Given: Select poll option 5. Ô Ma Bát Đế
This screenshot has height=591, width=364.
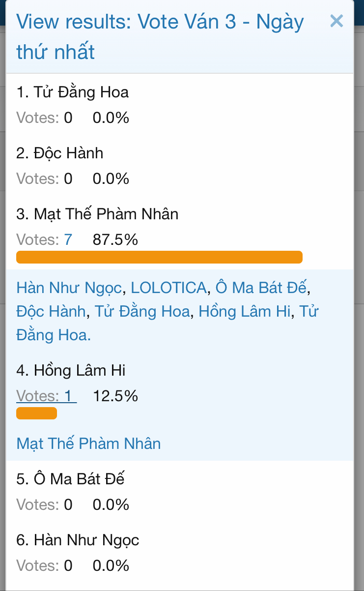Looking at the screenshot, I should point(70,479).
